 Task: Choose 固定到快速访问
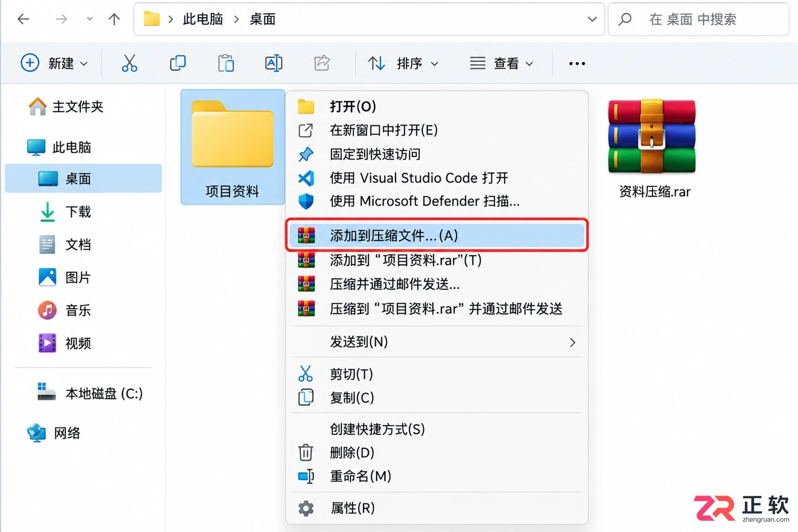[x=437, y=154]
